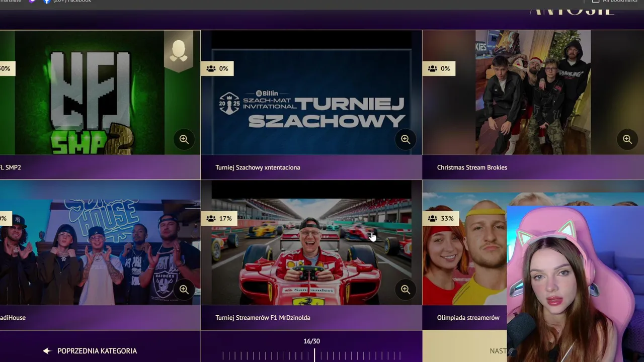Click the 0% votes badge on Turniej Szachowy
644x362 pixels.
tap(217, 68)
